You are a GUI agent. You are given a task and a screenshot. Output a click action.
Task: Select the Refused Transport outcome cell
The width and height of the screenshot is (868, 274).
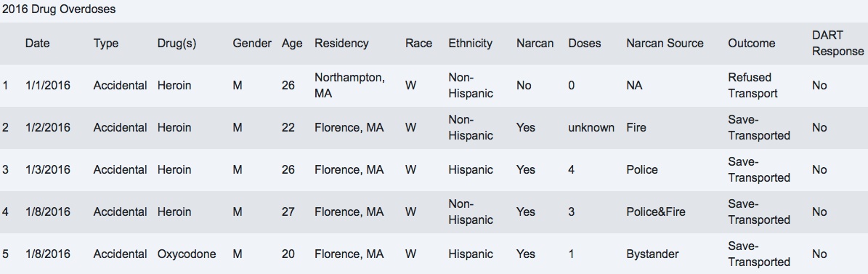point(753,85)
